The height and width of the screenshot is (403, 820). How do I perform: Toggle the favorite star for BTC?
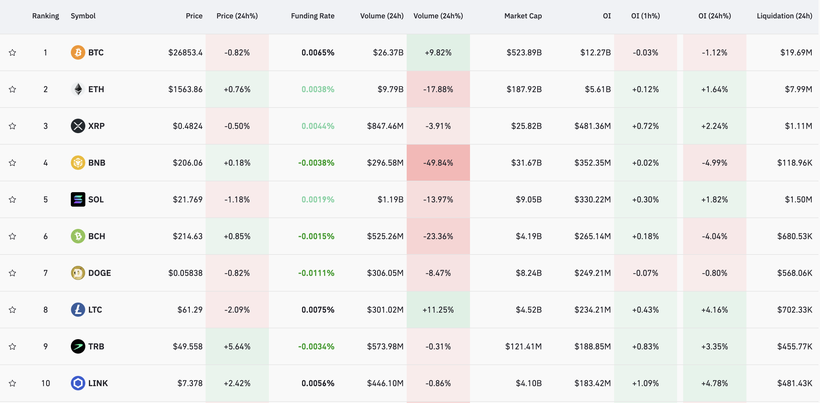(13, 52)
